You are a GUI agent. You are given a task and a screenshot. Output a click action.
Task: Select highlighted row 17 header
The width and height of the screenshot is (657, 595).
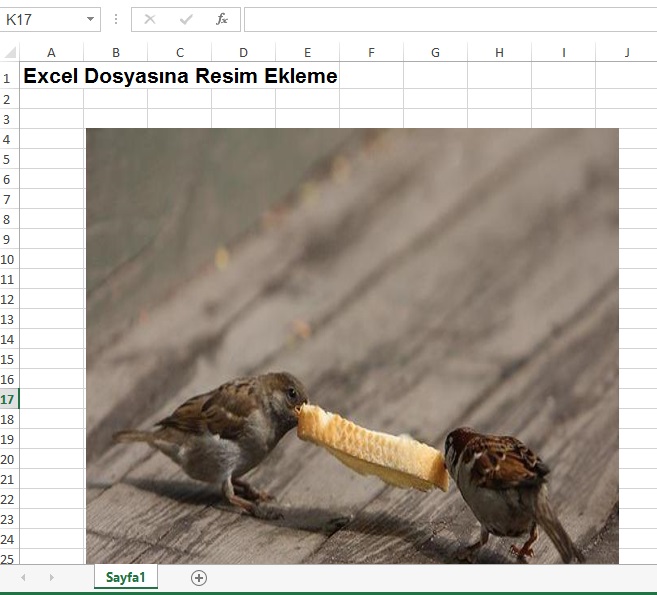coord(9,399)
